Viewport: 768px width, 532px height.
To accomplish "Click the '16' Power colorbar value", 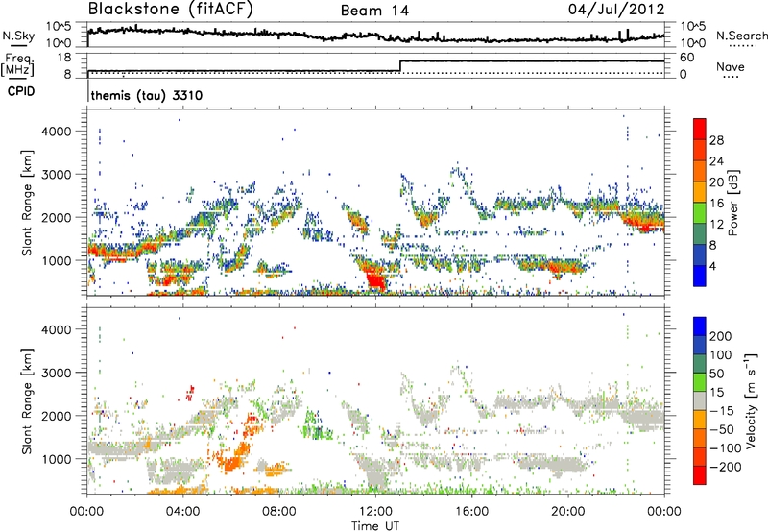I will point(716,204).
